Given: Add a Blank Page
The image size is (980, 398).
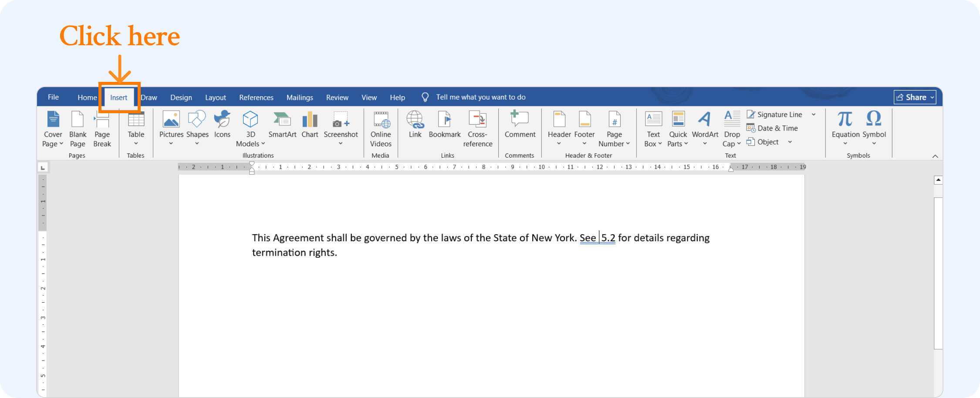Looking at the screenshot, I should 78,129.
